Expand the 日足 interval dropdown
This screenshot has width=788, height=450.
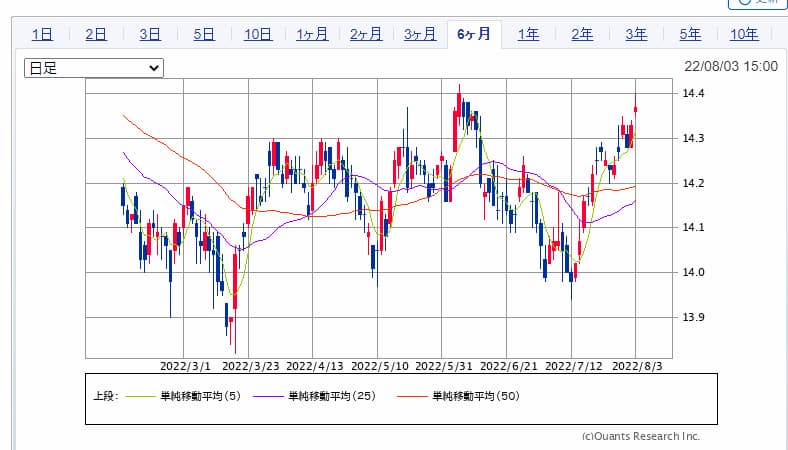(x=93, y=68)
